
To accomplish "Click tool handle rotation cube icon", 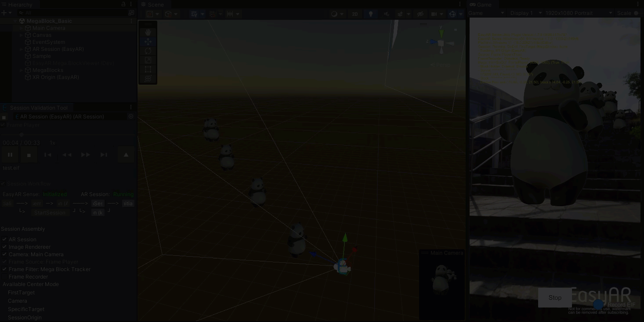I will pos(168,14).
